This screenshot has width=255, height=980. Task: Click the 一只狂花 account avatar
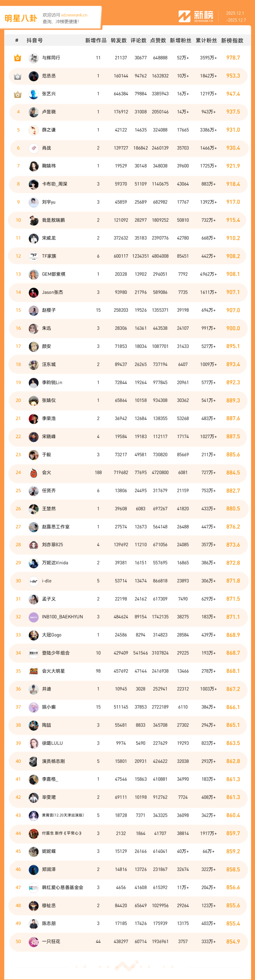[34, 942]
